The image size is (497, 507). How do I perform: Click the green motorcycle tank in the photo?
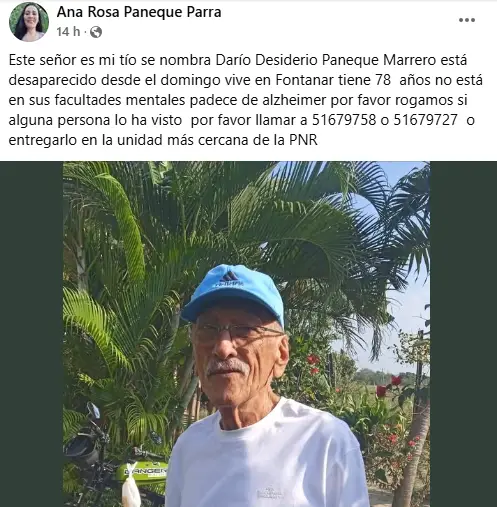point(142,471)
